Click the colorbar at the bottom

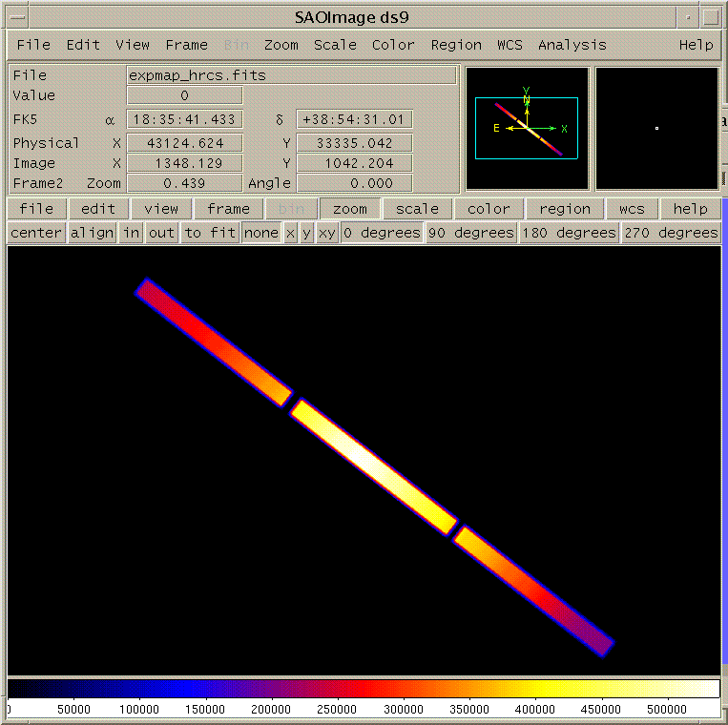364,689
